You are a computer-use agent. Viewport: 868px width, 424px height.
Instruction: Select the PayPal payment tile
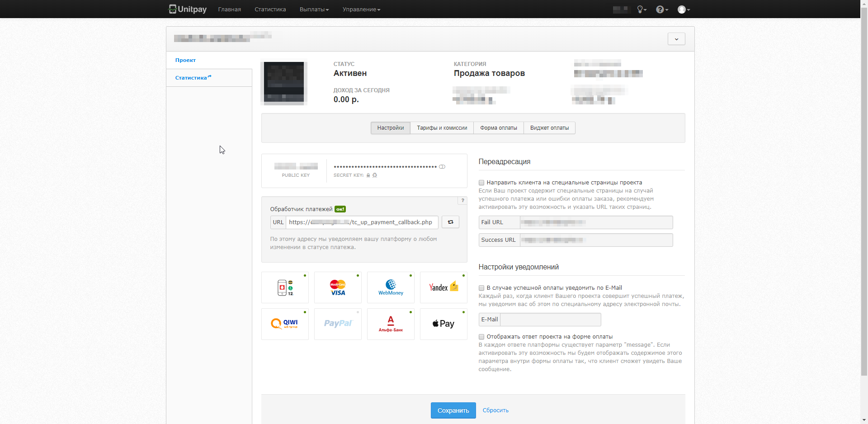pos(338,324)
